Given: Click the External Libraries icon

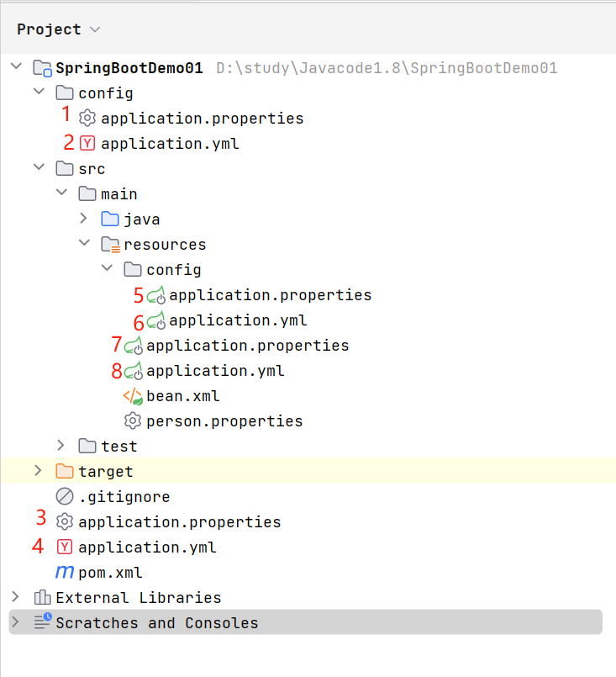Looking at the screenshot, I should 42,598.
